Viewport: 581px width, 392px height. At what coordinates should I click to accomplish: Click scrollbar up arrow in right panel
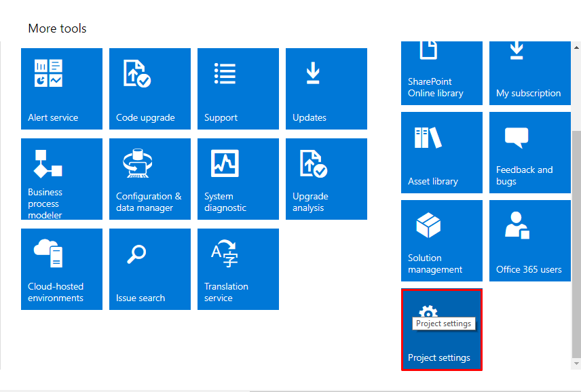pos(576,47)
